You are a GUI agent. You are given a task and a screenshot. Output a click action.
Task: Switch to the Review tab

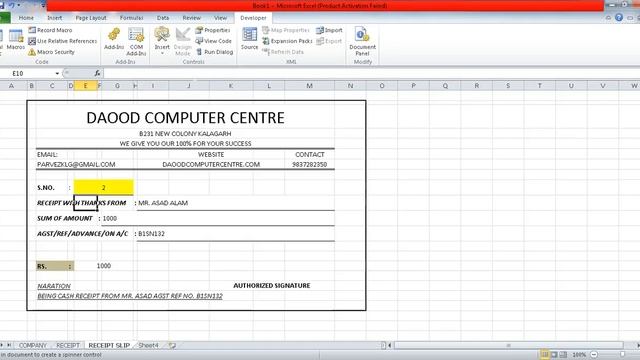click(191, 18)
